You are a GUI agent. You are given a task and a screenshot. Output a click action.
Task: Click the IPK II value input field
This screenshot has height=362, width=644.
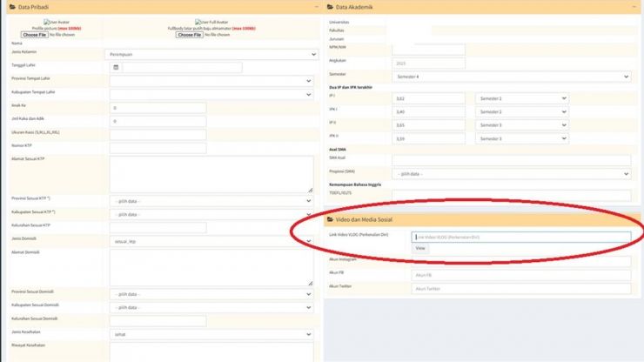(x=429, y=138)
